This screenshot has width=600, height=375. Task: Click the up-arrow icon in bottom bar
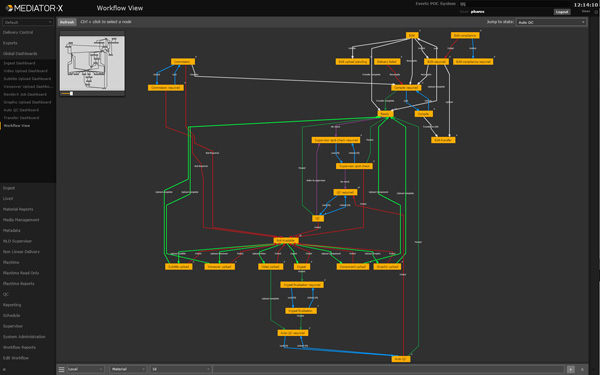(x=582, y=369)
